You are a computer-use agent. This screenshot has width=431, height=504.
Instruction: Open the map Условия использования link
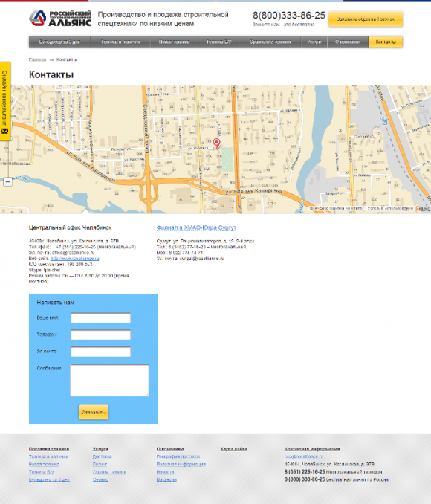(x=390, y=209)
